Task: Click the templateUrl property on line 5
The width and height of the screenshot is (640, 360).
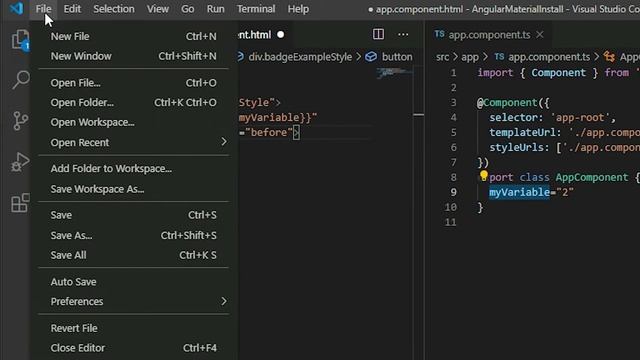Action: (522, 133)
